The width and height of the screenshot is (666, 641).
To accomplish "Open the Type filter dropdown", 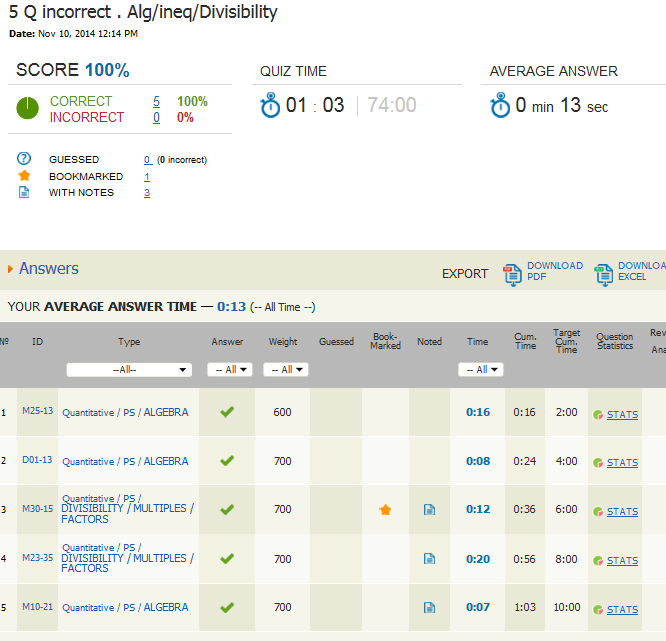I will coord(129,370).
